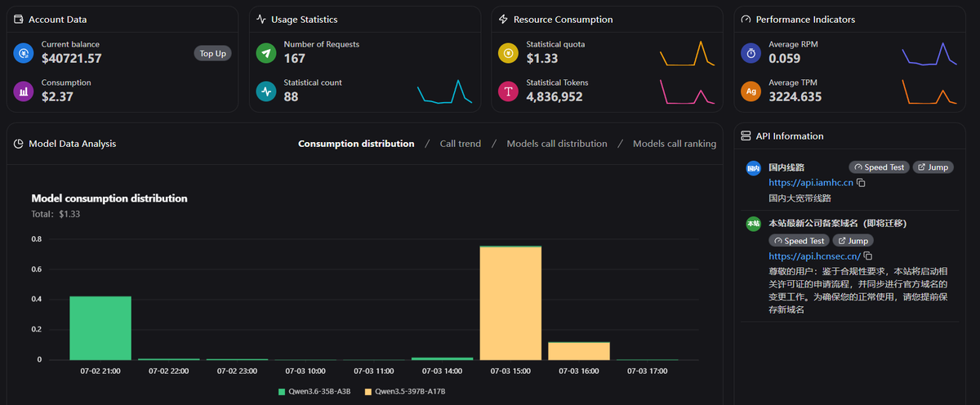Click the Total: $1.33 text
The width and height of the screenshot is (980, 405).
click(56, 214)
